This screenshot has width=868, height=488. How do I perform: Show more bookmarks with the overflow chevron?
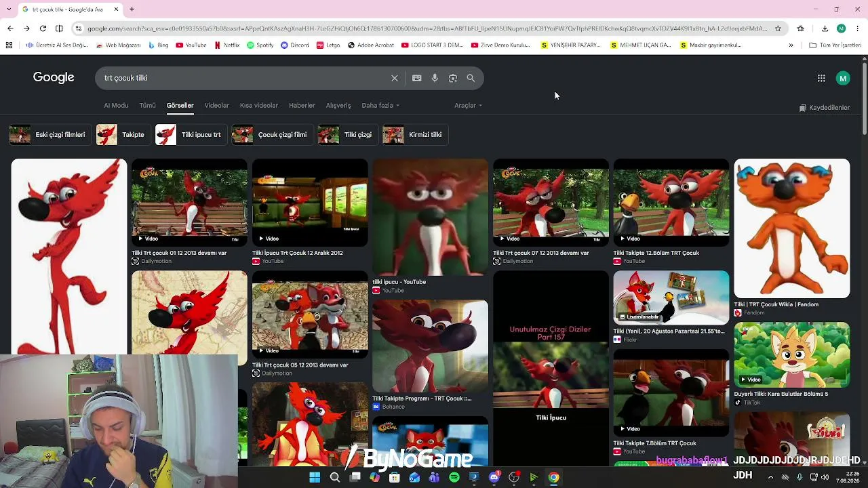[791, 45]
